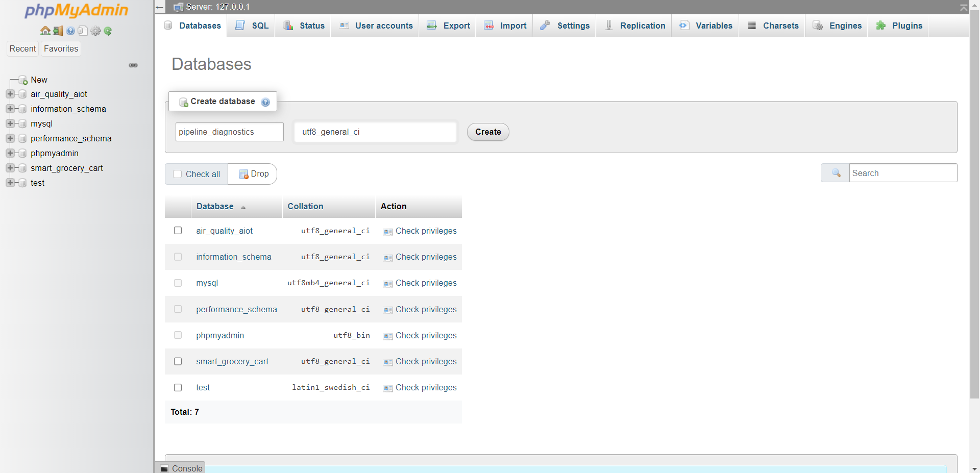Click the page collapse icon at top right
Viewport: 980px width, 473px height.
click(963, 7)
